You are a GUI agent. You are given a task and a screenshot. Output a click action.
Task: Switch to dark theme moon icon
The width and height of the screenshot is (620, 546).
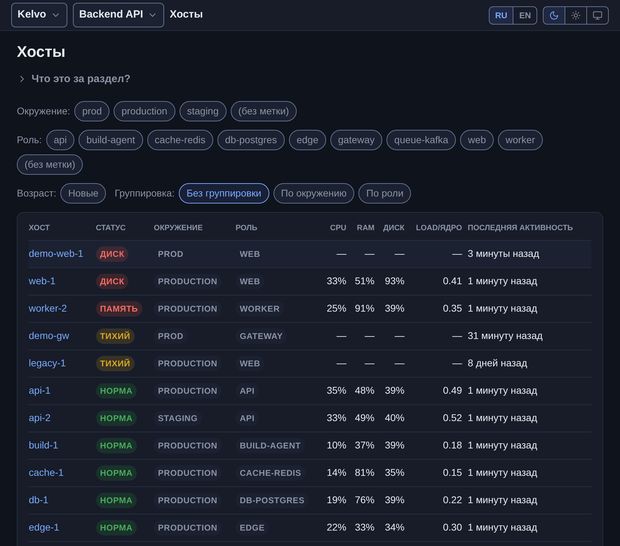pos(554,15)
